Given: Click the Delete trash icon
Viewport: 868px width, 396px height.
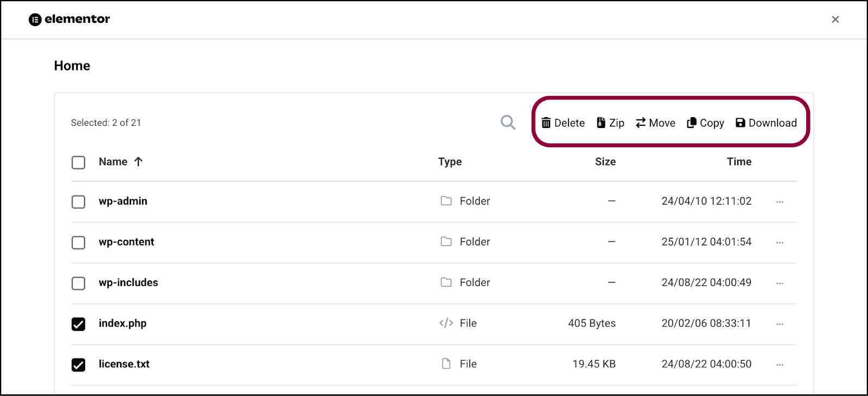Looking at the screenshot, I should pos(546,123).
